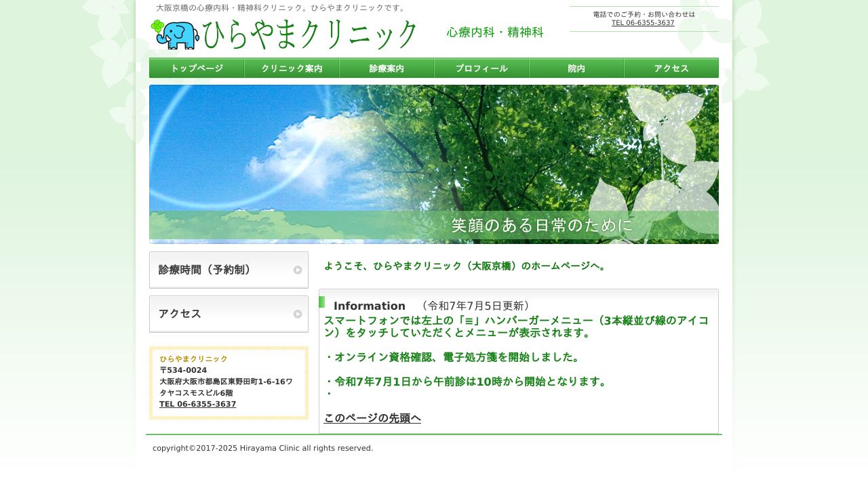Click the blue elephant logo icon

click(x=176, y=35)
